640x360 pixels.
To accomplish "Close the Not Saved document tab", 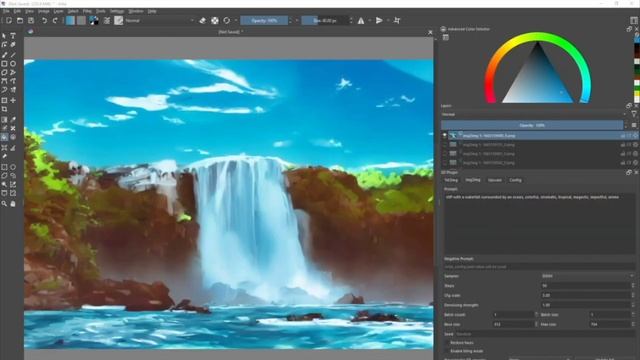I will click(430, 32).
